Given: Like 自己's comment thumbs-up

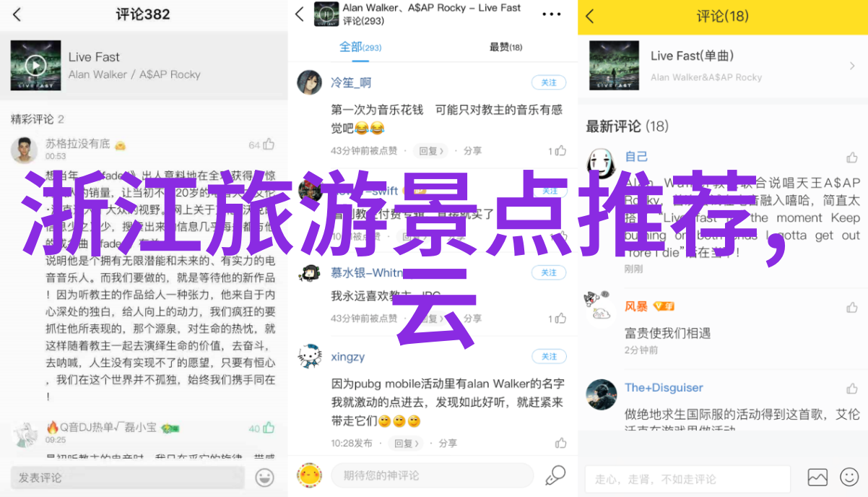Looking at the screenshot, I should pyautogui.click(x=852, y=157).
